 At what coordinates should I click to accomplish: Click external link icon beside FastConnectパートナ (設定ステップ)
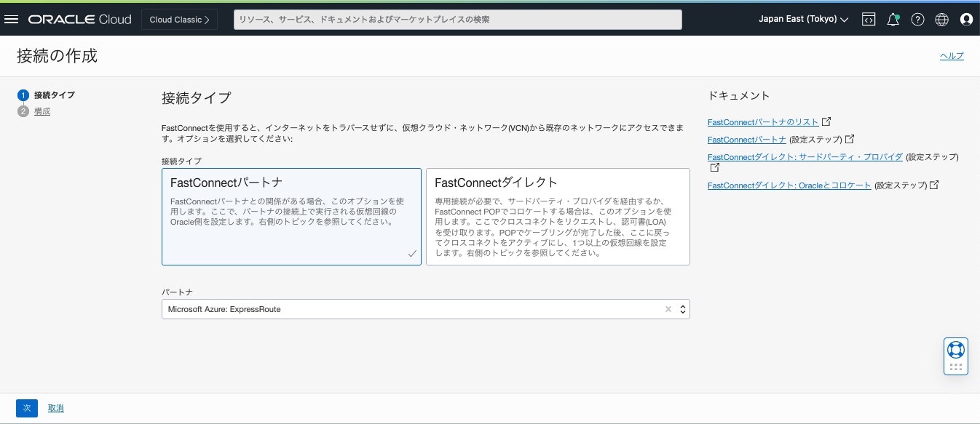coord(849,139)
